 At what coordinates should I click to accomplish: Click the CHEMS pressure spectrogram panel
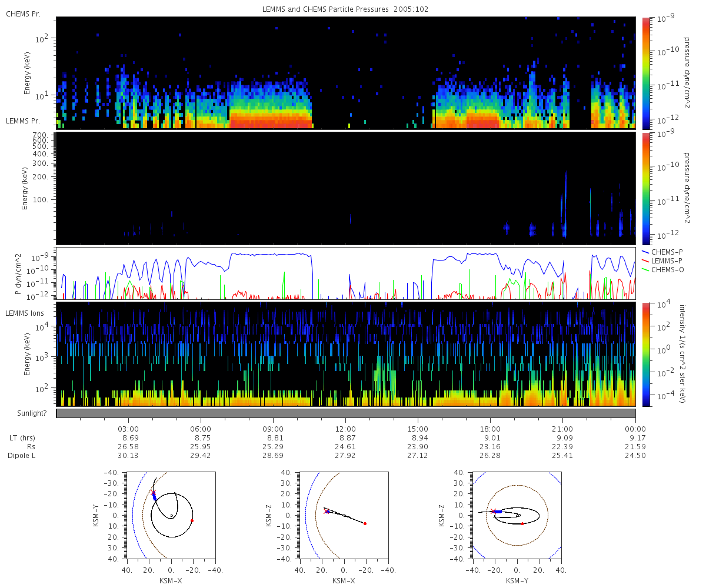pos(346,73)
